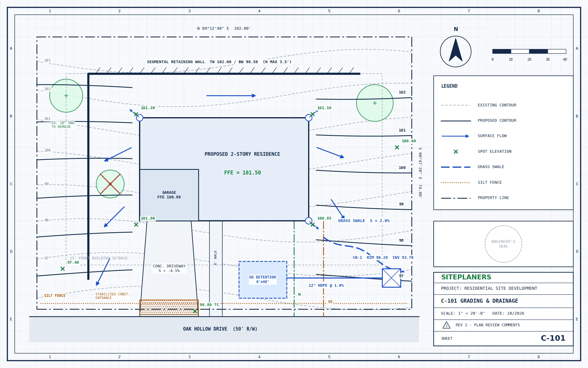Click the 'SCALE: 1" = 20'-0"' text
The image size is (588, 368).
pos(463,313)
